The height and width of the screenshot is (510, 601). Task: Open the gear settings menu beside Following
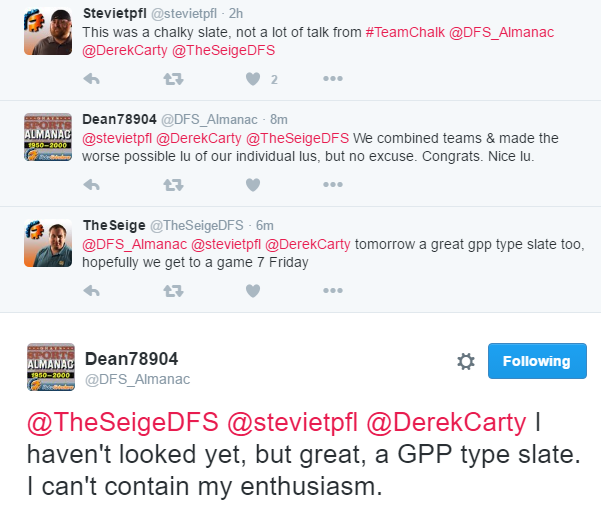(466, 361)
